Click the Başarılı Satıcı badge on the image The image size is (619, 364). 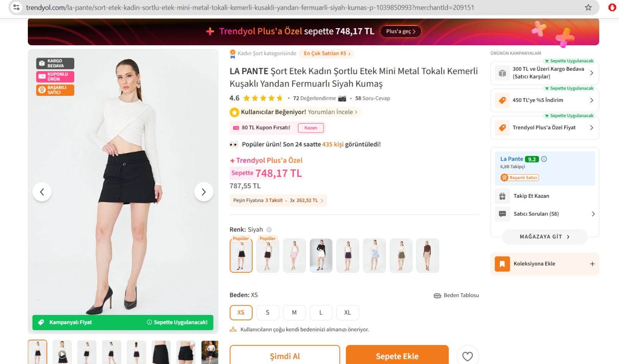(55, 90)
